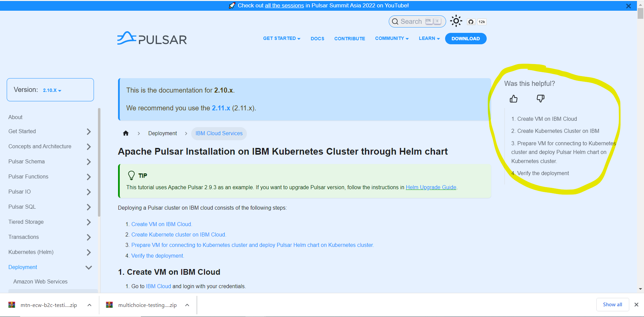This screenshot has height=317, width=644.
Task: Click the thumbs-down not helpful icon
Action: [x=540, y=99]
